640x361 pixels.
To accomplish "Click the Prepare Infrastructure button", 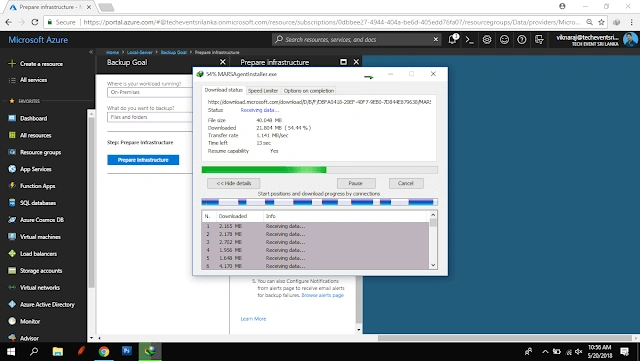I will 143,160.
